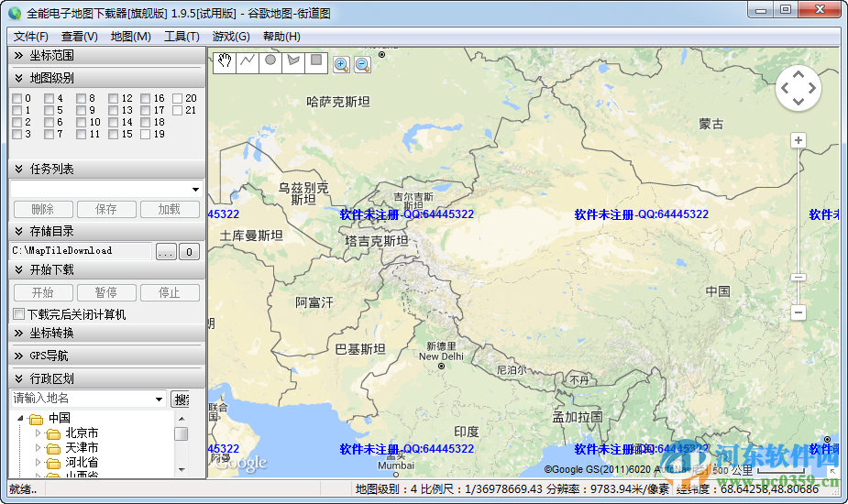This screenshot has height=504, width=848.
Task: Click the 河北省 folder icon
Action: click(53, 463)
